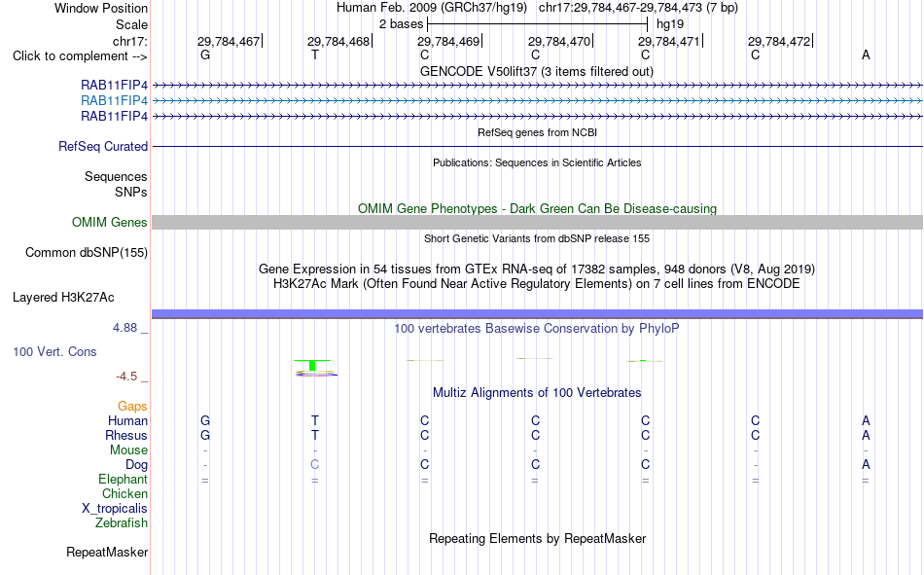
Task: Click the Scale label
Action: point(131,24)
